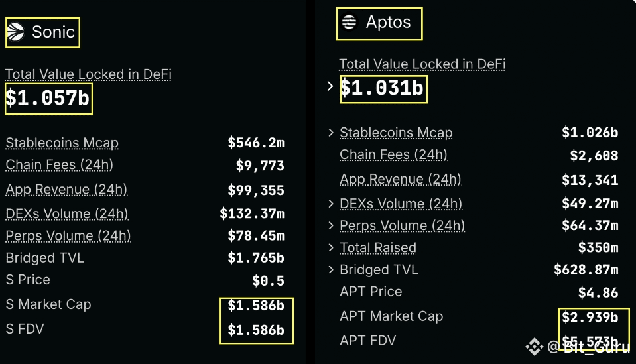Expand Aptos Bridged TVL chevron
Screen dimensions: 636x364
[x=331, y=270]
